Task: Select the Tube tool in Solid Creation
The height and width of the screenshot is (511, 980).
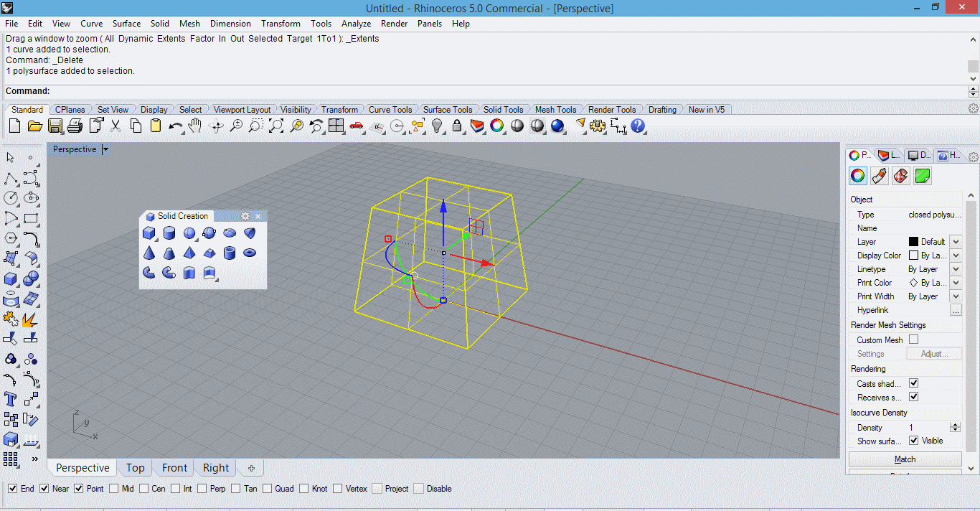Action: 230,253
